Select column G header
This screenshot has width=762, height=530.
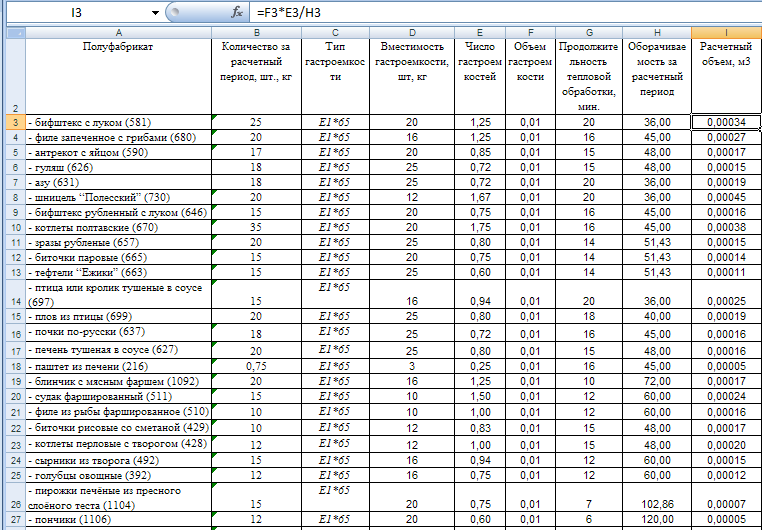tap(589, 33)
